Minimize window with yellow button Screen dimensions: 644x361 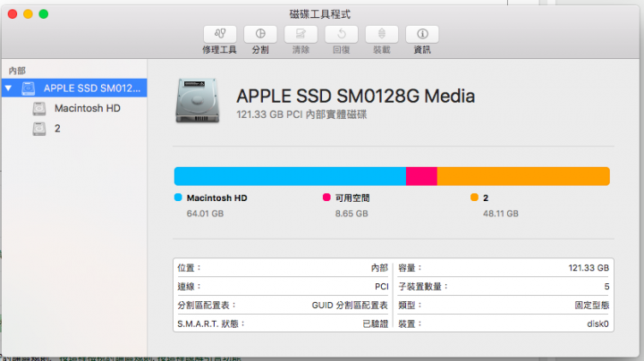pos(28,14)
